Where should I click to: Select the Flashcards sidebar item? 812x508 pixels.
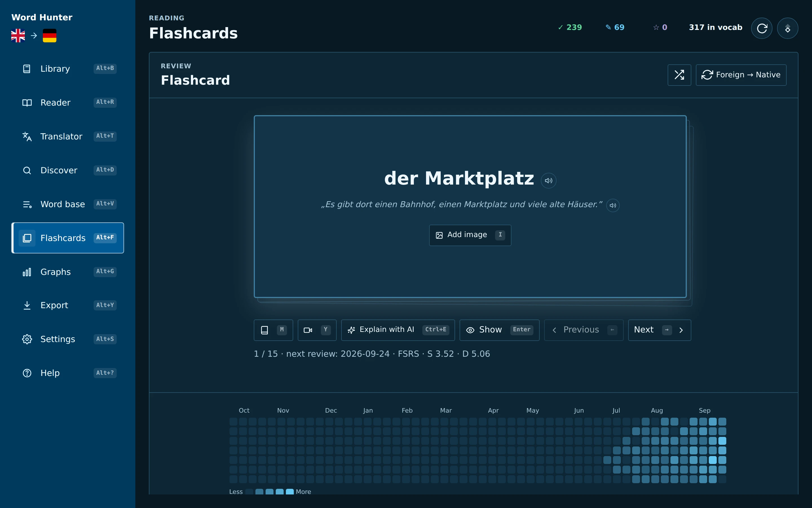point(68,238)
